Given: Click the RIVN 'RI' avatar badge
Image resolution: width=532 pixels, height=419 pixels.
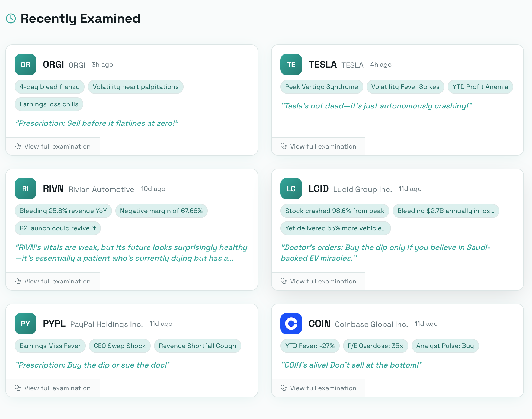Looking at the screenshot, I should [x=25, y=189].
